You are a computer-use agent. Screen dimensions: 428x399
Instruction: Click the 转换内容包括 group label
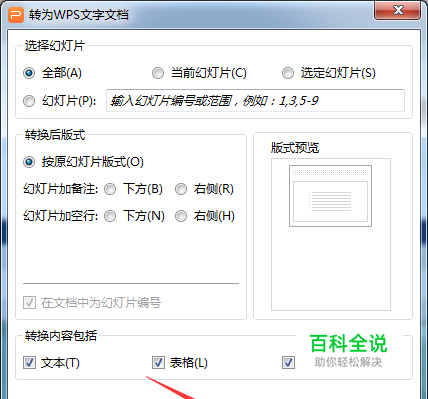[61, 336]
